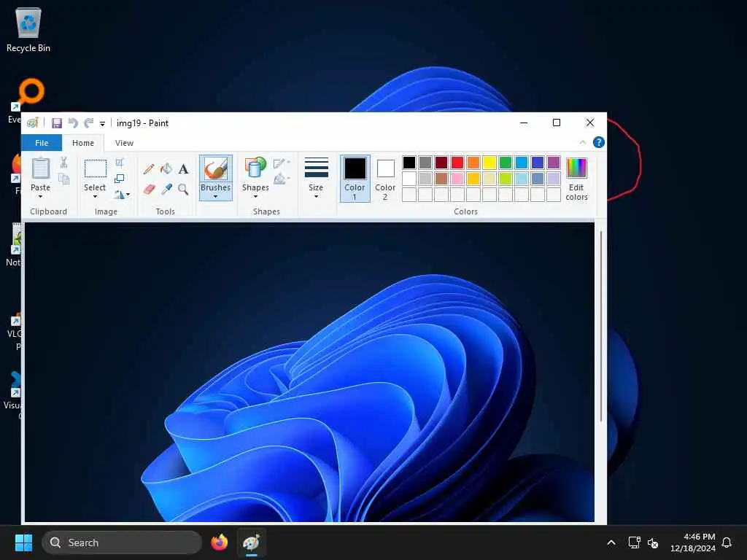Click the Paint app icon in title bar
The image size is (747, 560).
[32, 122]
